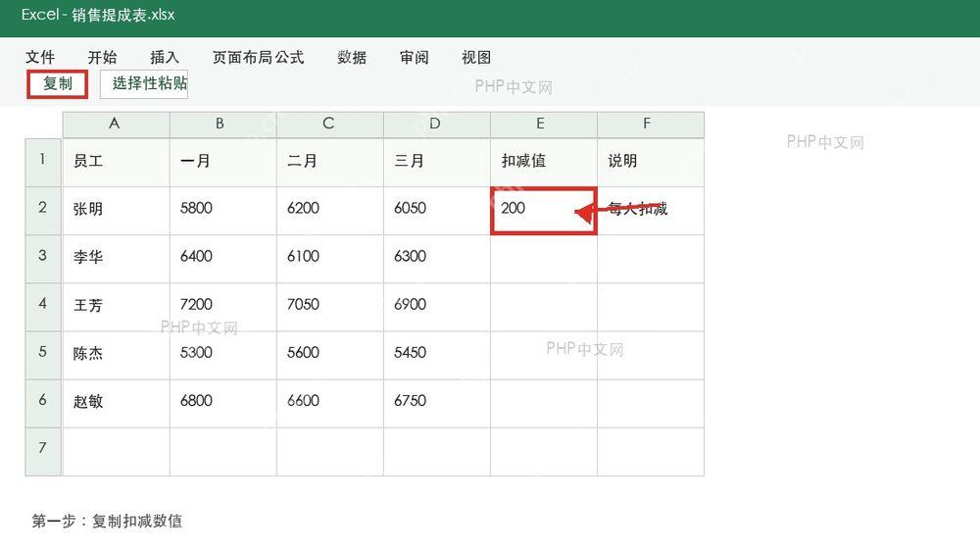Image resolution: width=980 pixels, height=553 pixels.
Task: Click the 选择性粘贴 button
Action: [144, 83]
